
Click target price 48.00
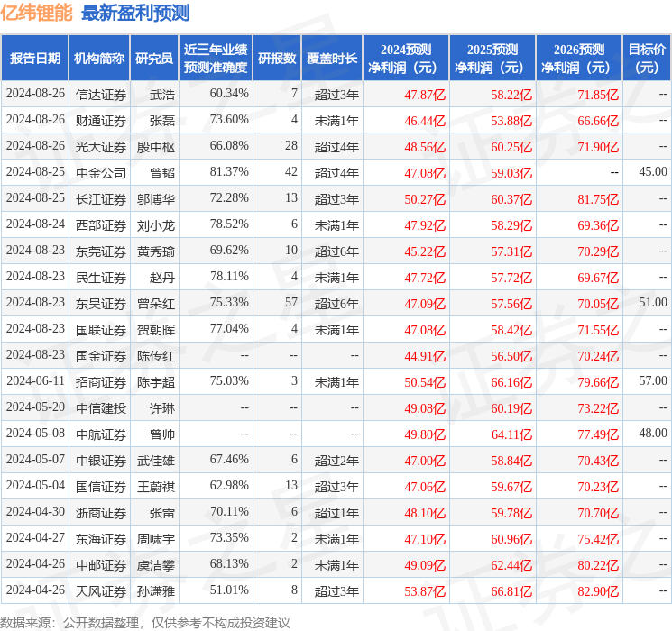[x=653, y=433]
